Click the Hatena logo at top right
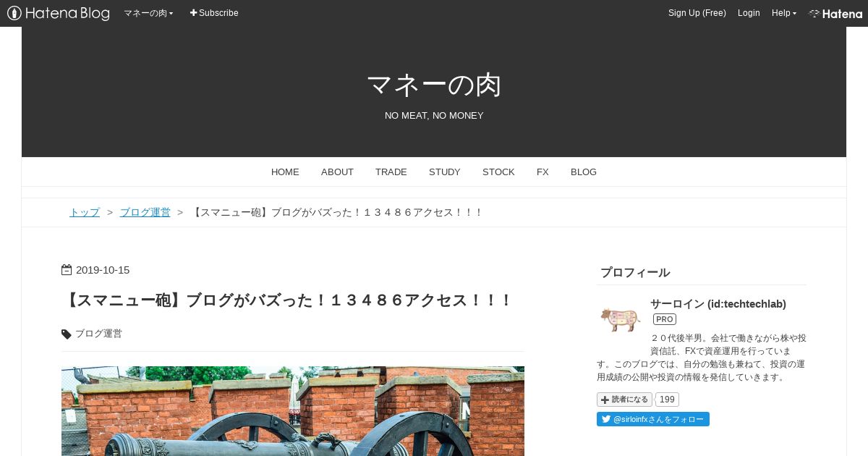Image resolution: width=868 pixels, height=456 pixels. (x=835, y=13)
